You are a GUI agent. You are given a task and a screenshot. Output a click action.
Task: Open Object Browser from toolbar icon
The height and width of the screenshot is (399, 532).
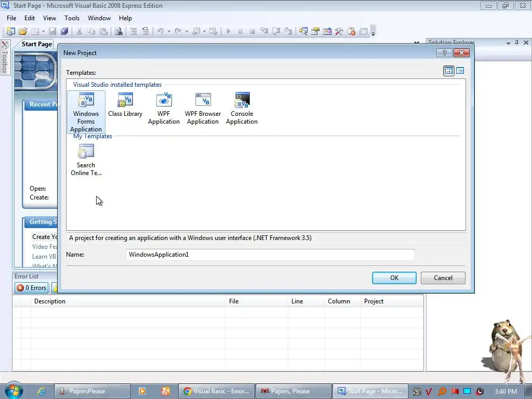327,31
